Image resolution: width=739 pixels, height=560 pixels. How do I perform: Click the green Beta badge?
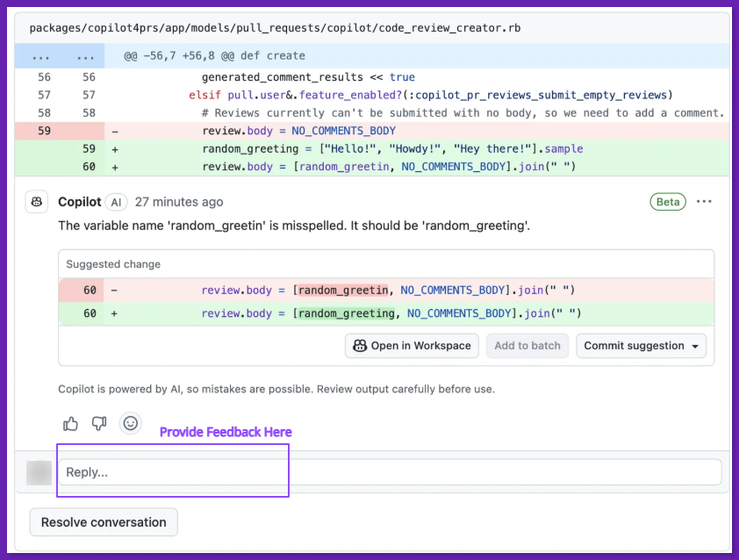pos(667,202)
